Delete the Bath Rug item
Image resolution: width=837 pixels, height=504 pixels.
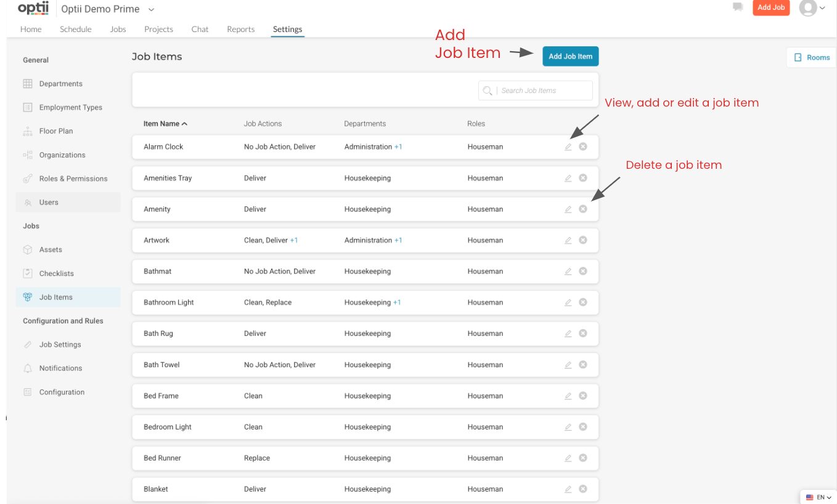click(x=583, y=333)
